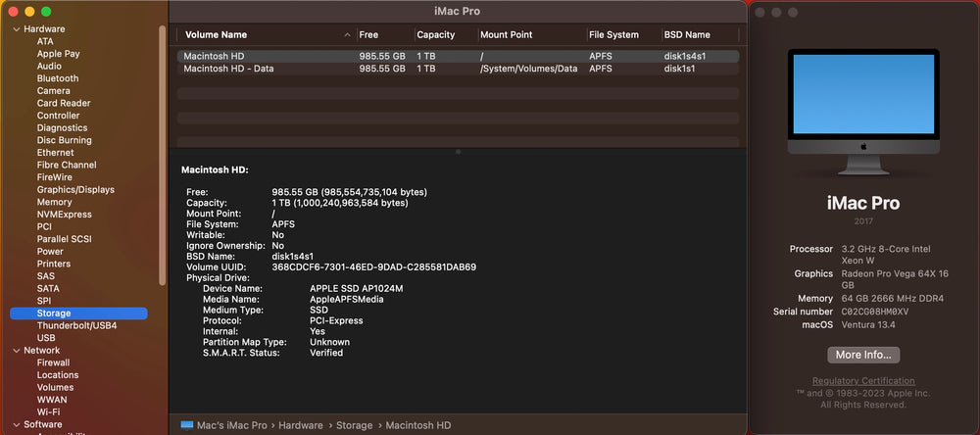Select Power in the sidebar
Screen dimensions: 980x435
click(x=50, y=251)
